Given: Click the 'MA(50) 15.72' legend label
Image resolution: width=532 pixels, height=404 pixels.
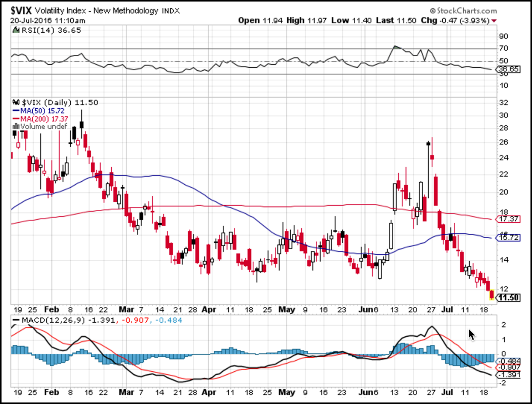Looking at the screenshot, I should (43, 111).
